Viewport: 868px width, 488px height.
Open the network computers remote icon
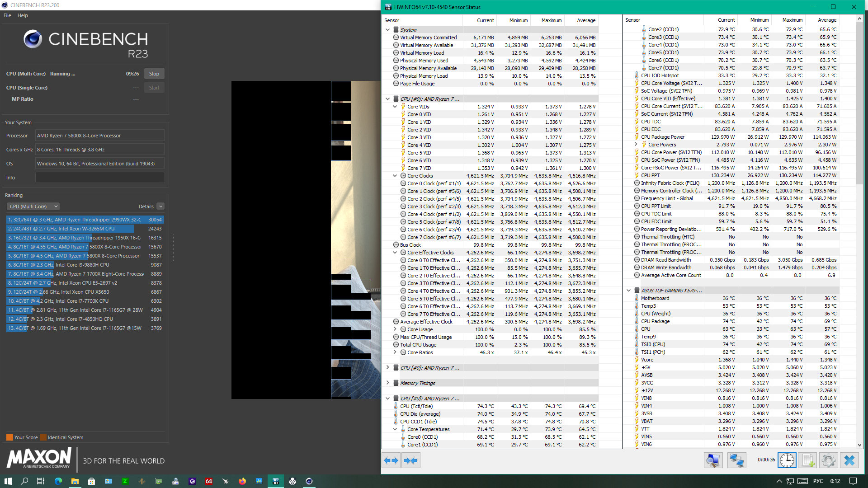coord(736,460)
